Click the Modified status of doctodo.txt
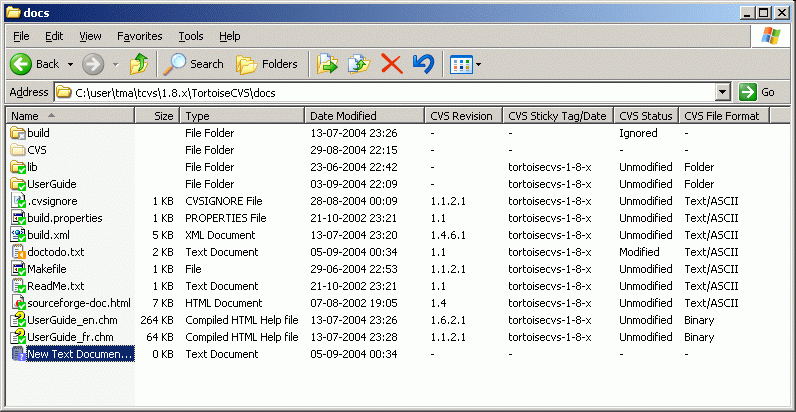The height and width of the screenshot is (412, 796). tap(639, 252)
